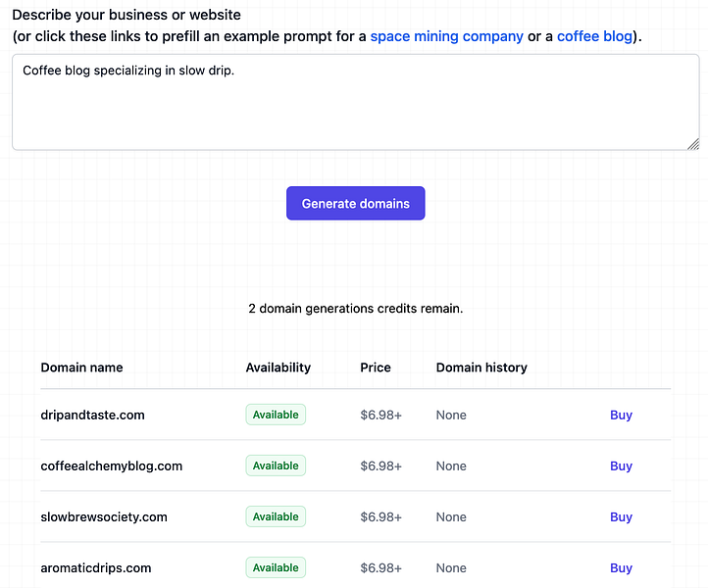The width and height of the screenshot is (708, 588).
Task: Select the slowbrewsociety.com domain name
Action: pos(104,516)
